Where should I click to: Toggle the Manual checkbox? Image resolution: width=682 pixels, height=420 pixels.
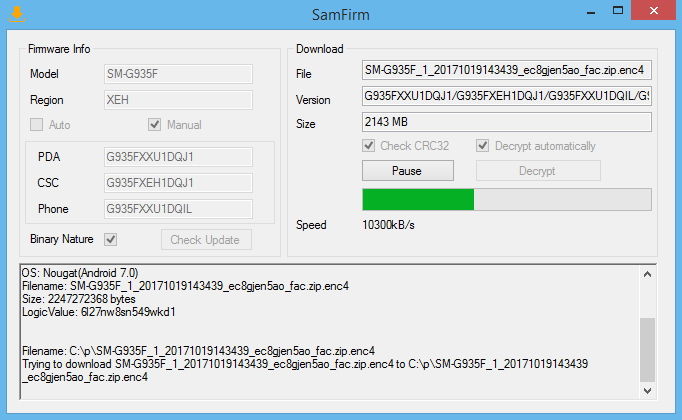pos(154,125)
